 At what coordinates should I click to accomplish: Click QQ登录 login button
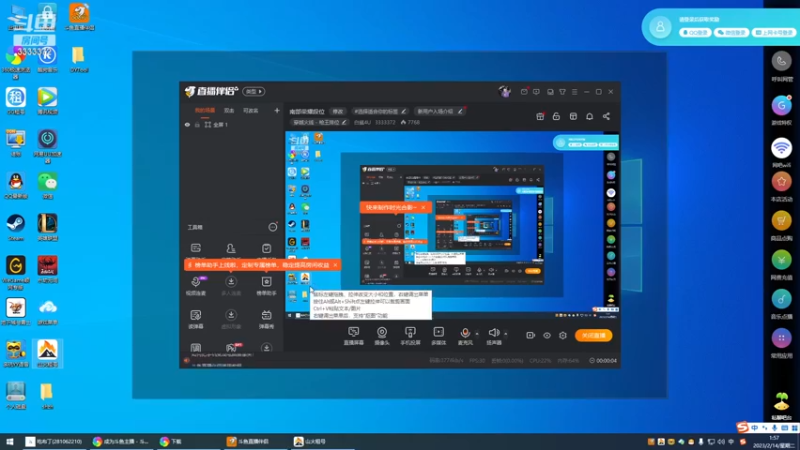point(695,33)
